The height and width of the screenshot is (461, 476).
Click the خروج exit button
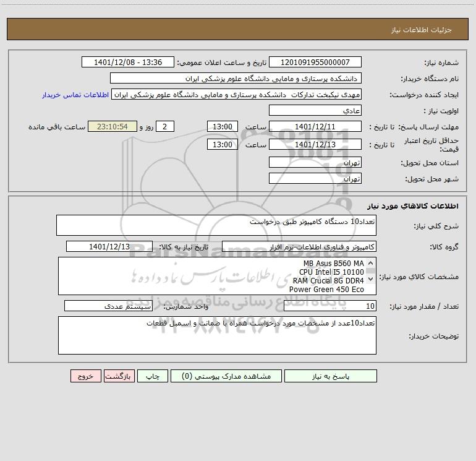pos(85,376)
